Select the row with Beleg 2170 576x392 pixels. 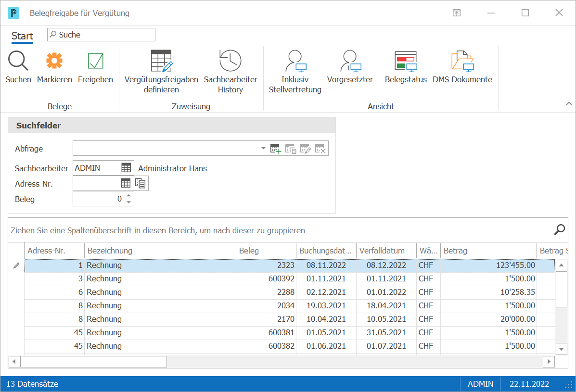[x=290, y=319]
